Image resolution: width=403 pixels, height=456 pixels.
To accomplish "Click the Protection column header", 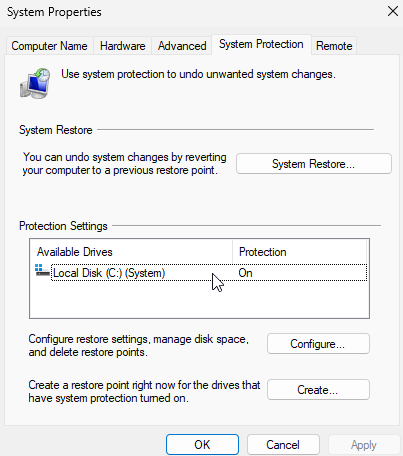I will click(299, 252).
